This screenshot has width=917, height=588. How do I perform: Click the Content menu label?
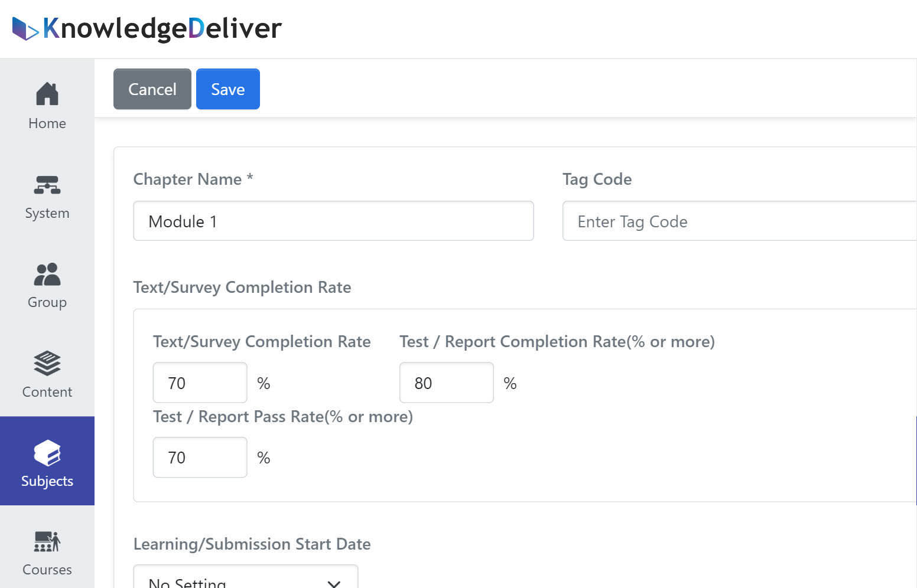click(47, 392)
